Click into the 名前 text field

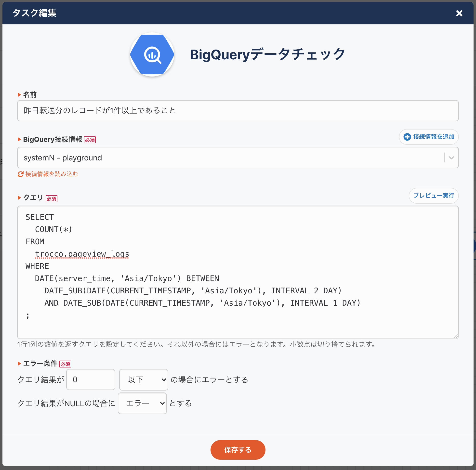(238, 111)
